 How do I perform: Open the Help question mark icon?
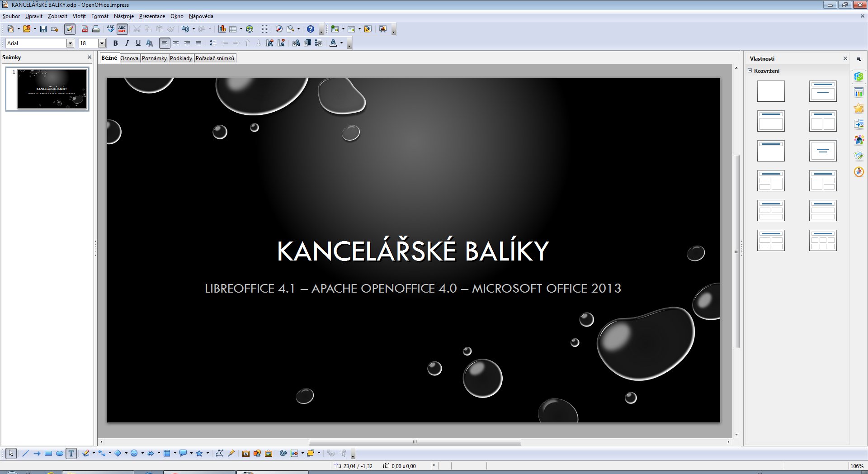coord(311,29)
